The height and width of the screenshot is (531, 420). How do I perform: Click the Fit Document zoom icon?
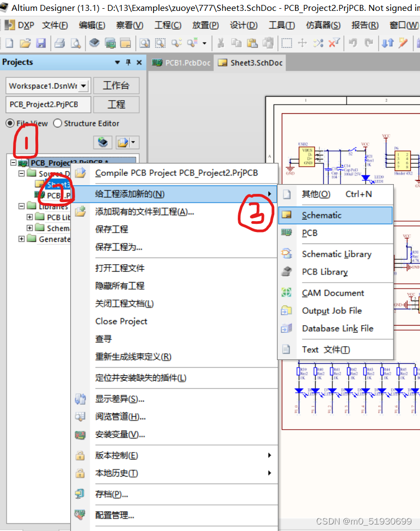point(145,43)
